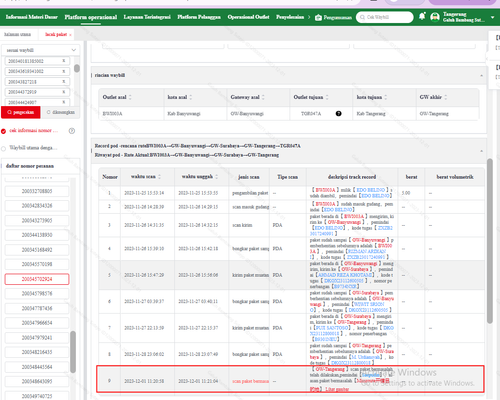The image size is (500, 400).
Task: Open account dropdown arrow beside Tangerang
Action: (x=493, y=17)
